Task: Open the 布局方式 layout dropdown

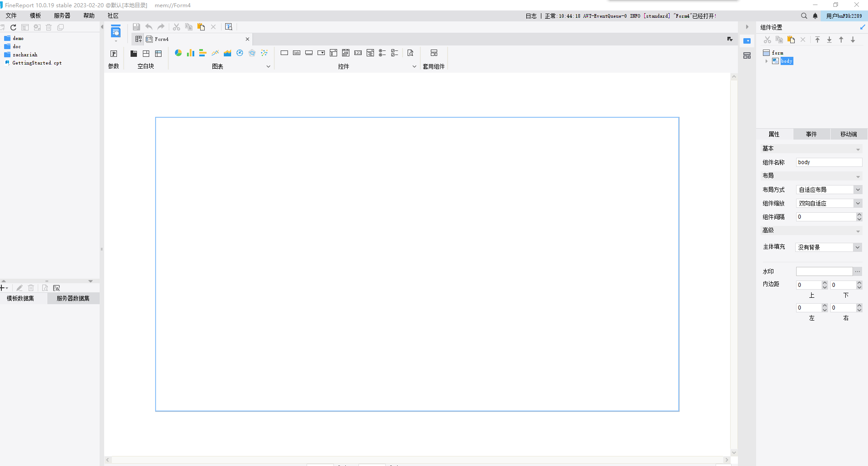Action: tap(858, 190)
